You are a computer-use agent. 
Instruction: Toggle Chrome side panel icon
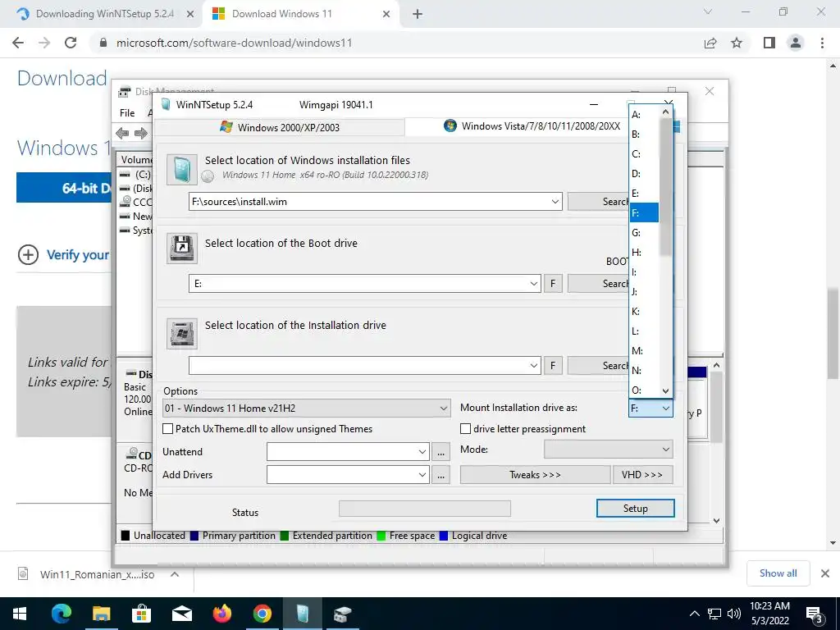(769, 43)
